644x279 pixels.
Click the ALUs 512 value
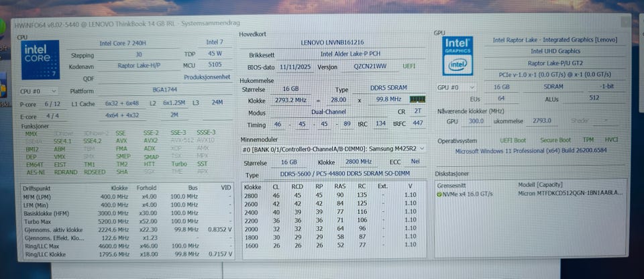pyautogui.click(x=593, y=98)
